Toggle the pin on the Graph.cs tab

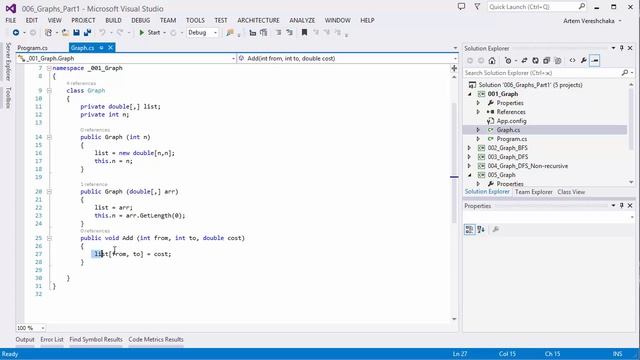point(101,48)
